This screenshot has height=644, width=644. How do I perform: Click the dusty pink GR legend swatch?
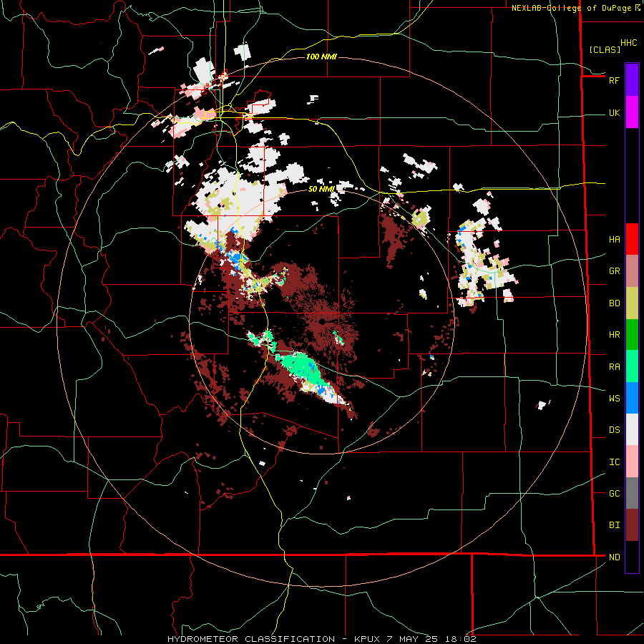632,271
